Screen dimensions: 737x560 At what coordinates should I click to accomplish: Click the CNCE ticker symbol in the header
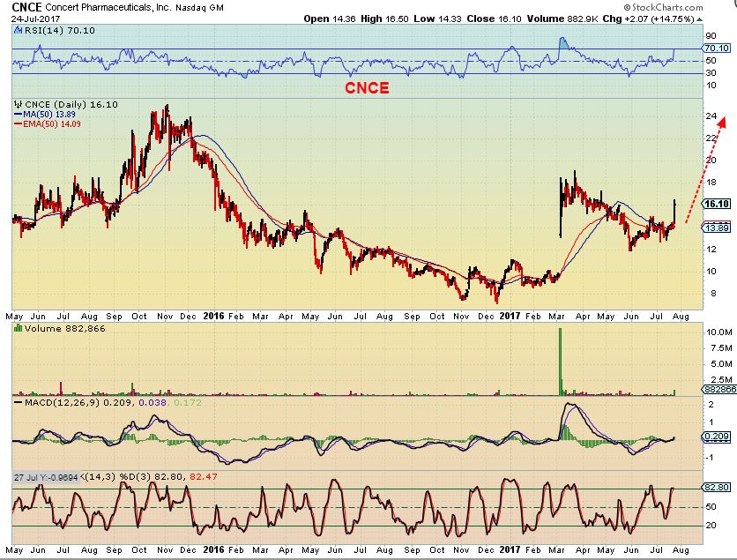[x=26, y=6]
